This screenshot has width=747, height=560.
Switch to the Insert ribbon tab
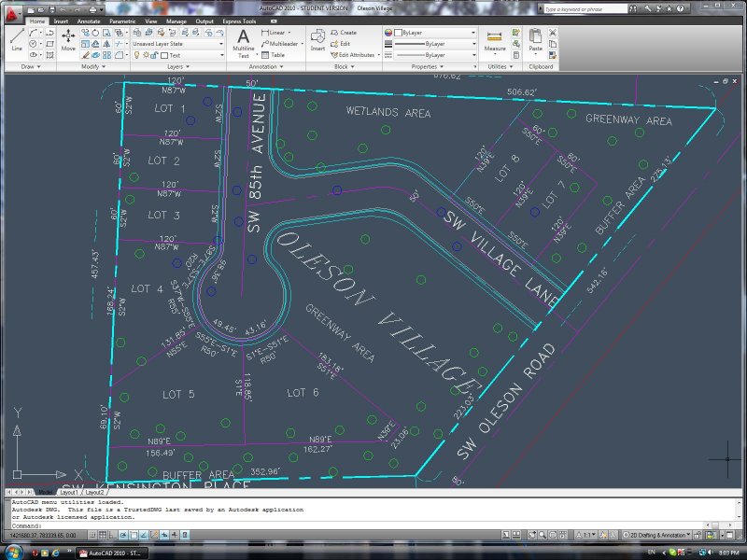[61, 21]
